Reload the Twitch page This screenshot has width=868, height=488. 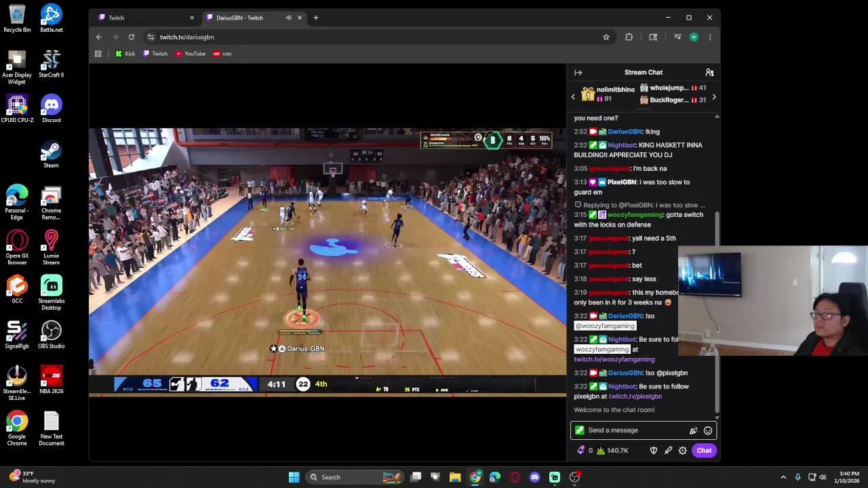(x=132, y=37)
